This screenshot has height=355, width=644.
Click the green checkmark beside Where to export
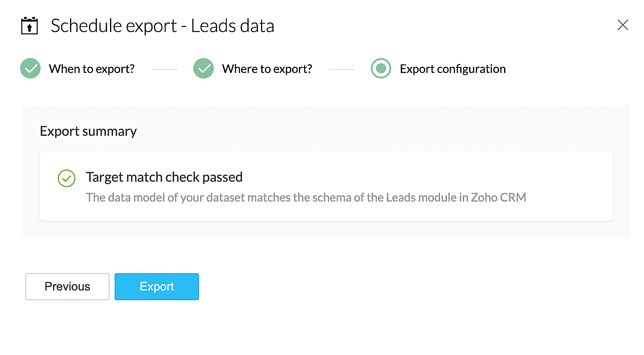(204, 68)
